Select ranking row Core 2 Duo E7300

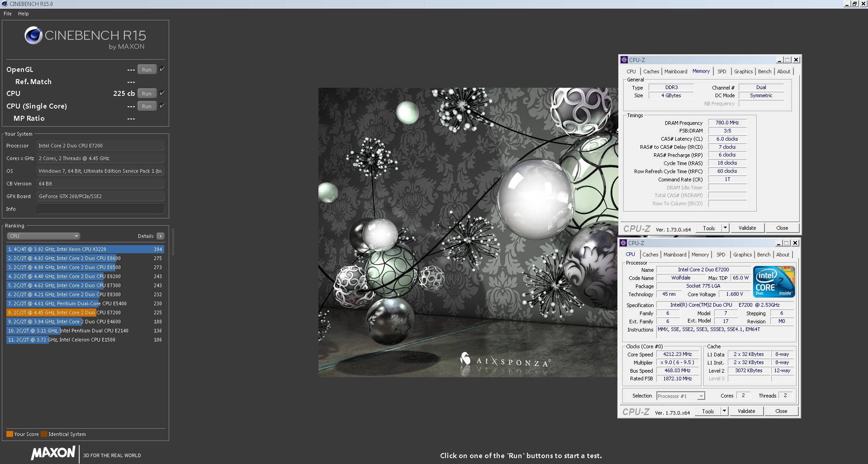point(85,285)
